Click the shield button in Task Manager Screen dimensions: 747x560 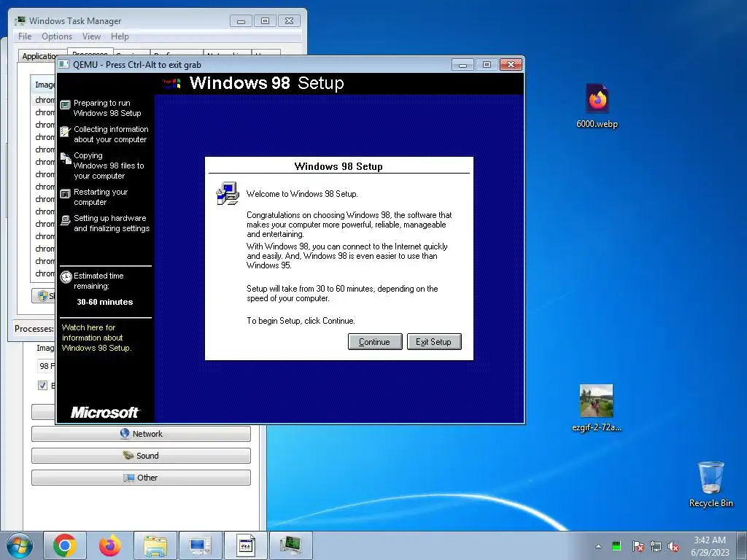[x=43, y=296]
